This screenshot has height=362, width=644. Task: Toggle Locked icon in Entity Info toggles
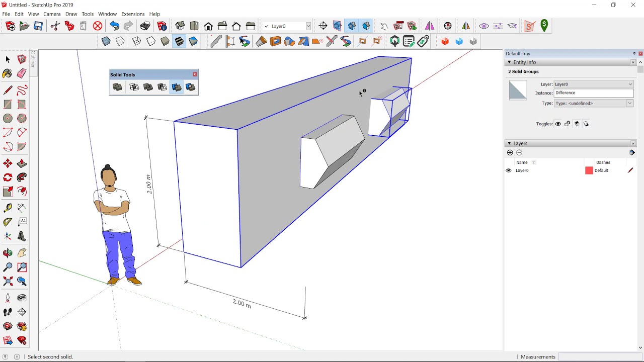[x=568, y=124]
